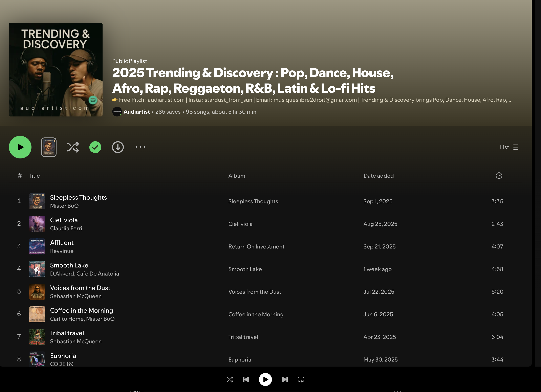The image size is (541, 392).
Task: Sort by the clock duration column icon
Action: [499, 176]
